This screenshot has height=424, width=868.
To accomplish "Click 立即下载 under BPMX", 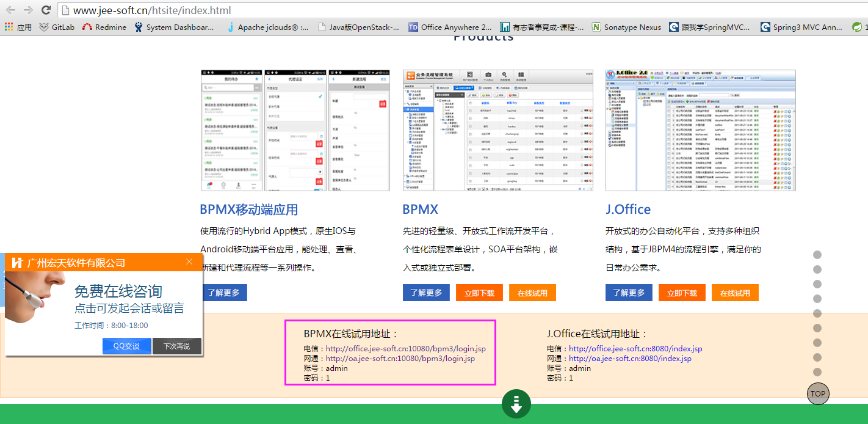I will pos(479,293).
